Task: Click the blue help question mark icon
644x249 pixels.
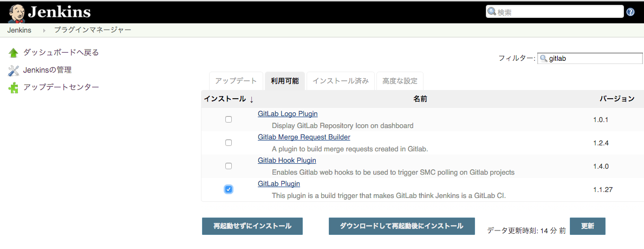Action: [631, 12]
